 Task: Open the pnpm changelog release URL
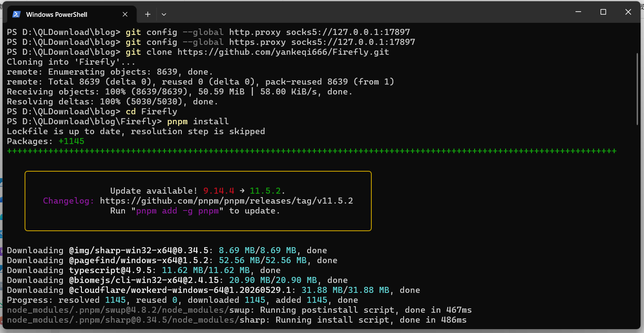pyautogui.click(x=227, y=201)
